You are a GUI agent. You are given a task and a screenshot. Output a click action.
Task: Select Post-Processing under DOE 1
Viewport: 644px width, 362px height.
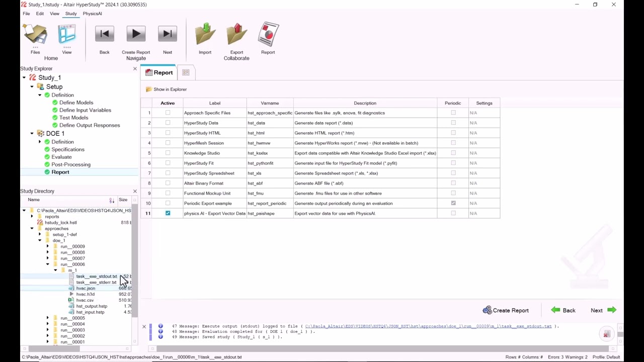71,164
